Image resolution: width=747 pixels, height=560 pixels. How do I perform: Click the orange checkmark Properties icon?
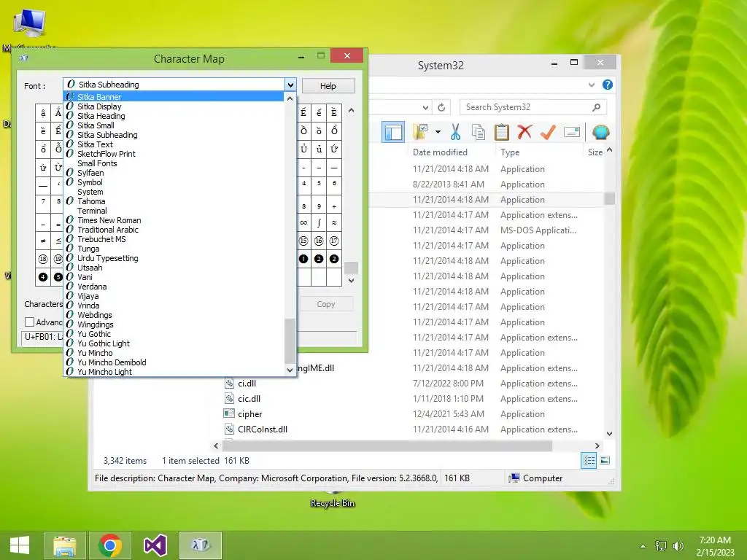(x=548, y=132)
